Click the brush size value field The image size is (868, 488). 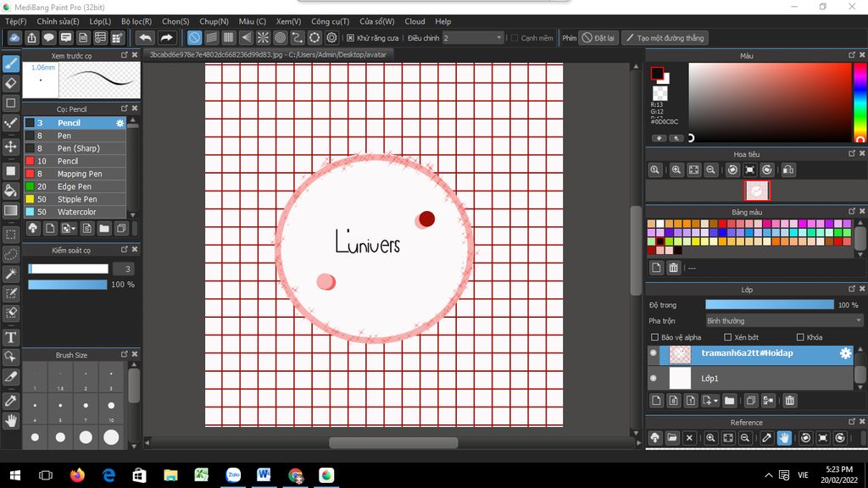point(124,269)
